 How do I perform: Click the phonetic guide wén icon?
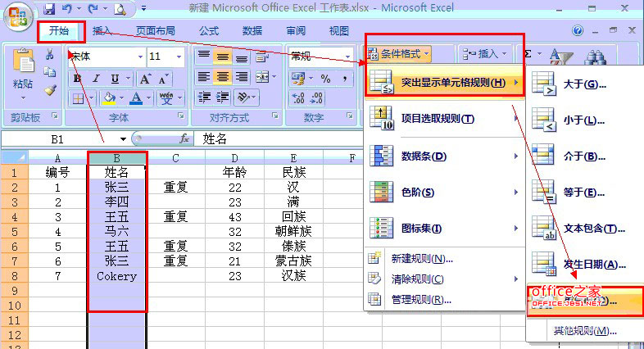[166, 98]
